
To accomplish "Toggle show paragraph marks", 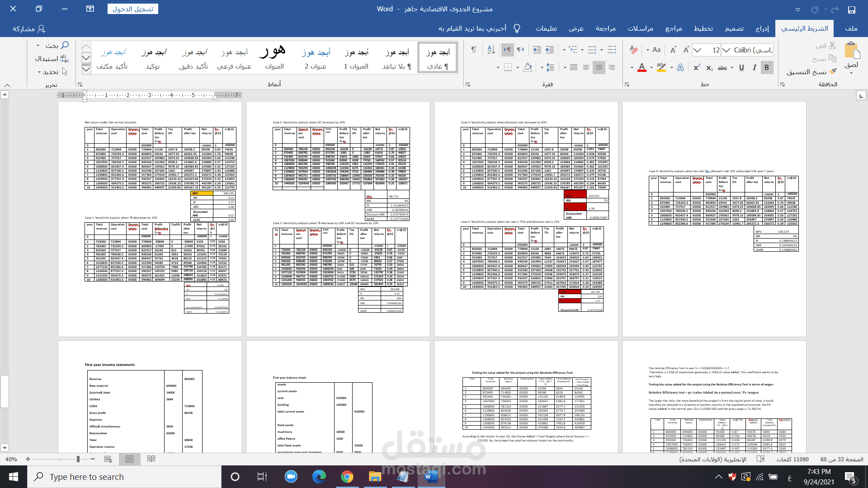I will [x=473, y=50].
